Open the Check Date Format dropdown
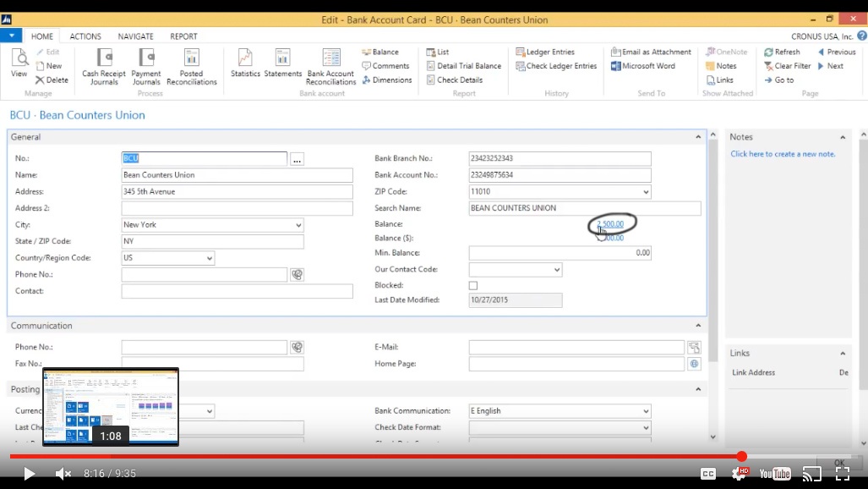The height and width of the screenshot is (489, 868). click(646, 427)
